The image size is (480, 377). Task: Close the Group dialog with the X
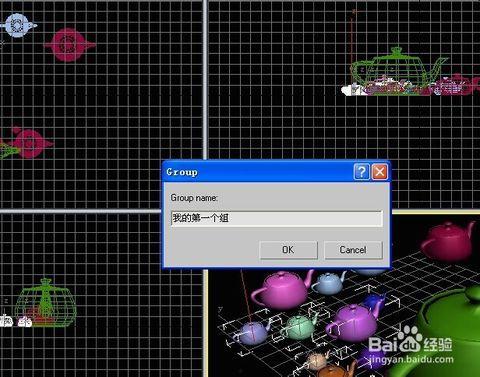coord(379,172)
